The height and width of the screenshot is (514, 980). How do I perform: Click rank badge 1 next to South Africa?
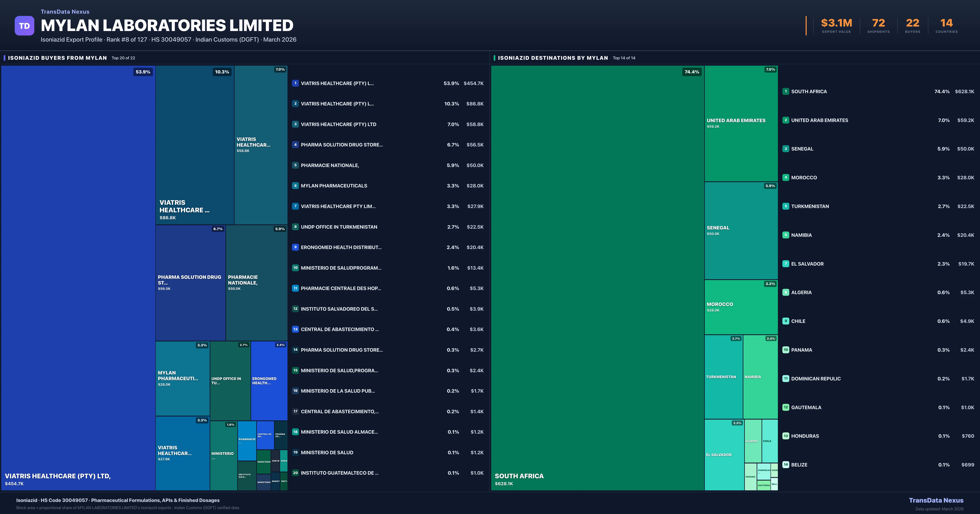coord(786,92)
